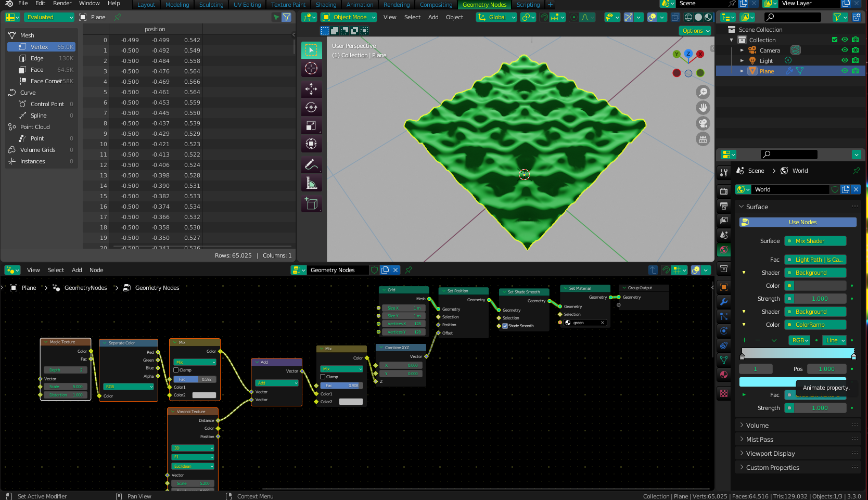Select the Annotate pencil tool
Image resolution: width=868 pixels, height=500 pixels.
311,165
